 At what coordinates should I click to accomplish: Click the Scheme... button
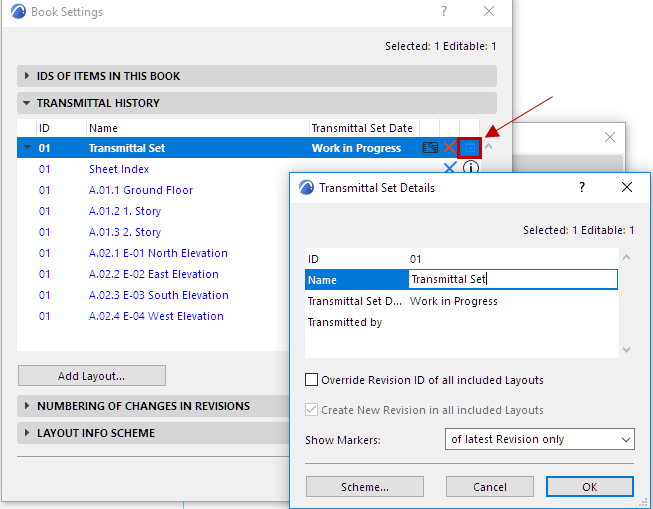coord(365,487)
